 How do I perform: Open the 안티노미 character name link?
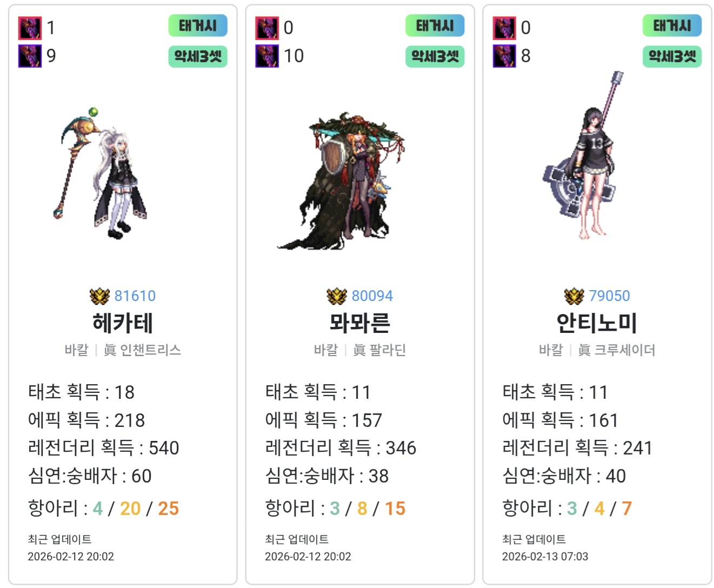point(597,323)
